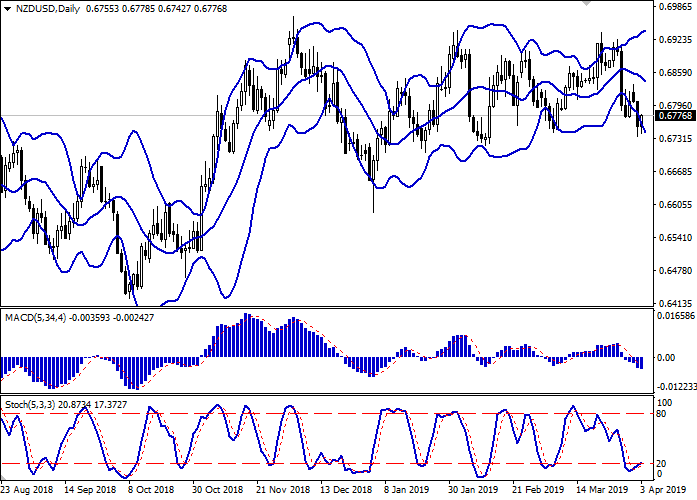
Task: Click the Stochastic level 20 label
Action: click(x=661, y=464)
